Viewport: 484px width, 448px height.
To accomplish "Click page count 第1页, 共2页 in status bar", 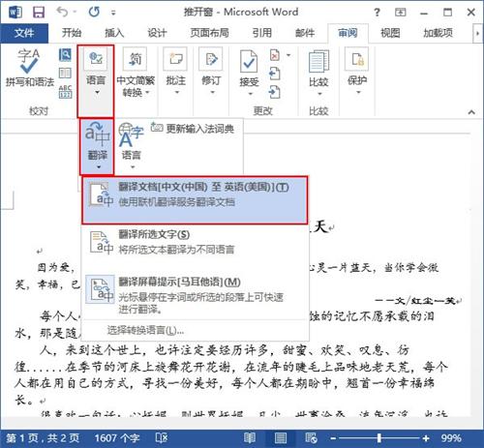I will (x=43, y=438).
